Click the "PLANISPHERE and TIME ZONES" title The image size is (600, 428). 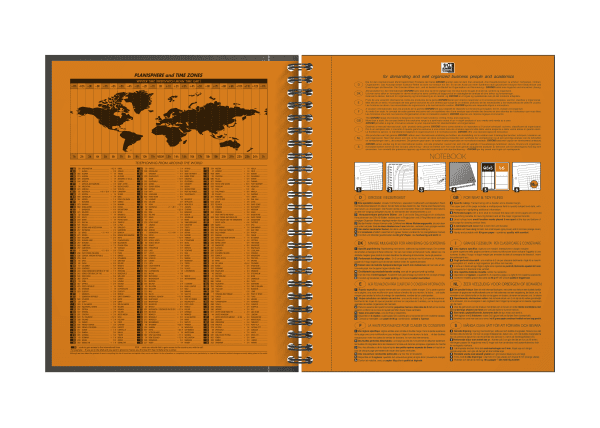(166, 77)
